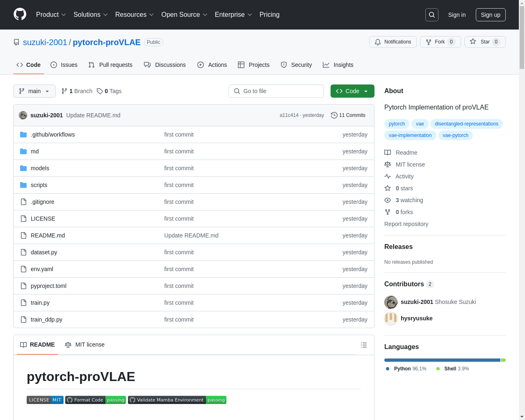
Task: Open suzuki-2001 contributor avatar in sidebar
Action: point(391,302)
